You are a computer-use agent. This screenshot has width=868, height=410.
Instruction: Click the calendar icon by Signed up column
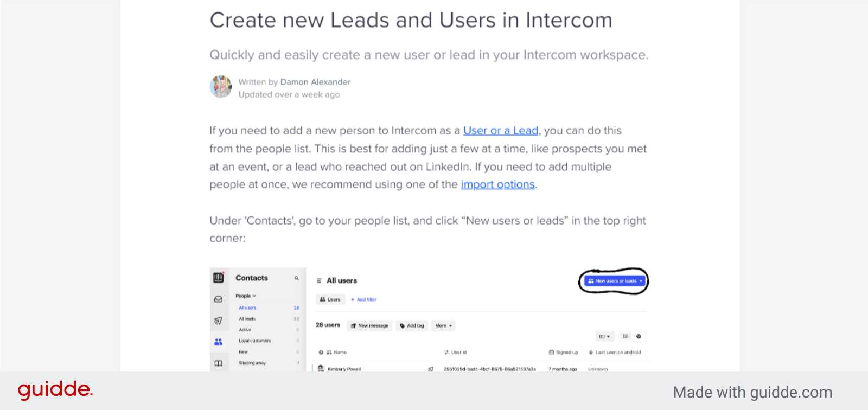point(551,351)
